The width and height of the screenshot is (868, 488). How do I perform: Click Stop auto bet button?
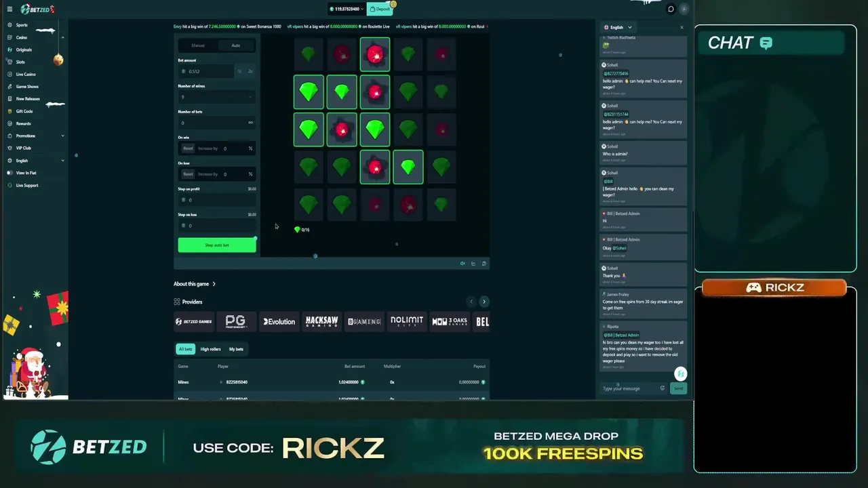point(217,245)
